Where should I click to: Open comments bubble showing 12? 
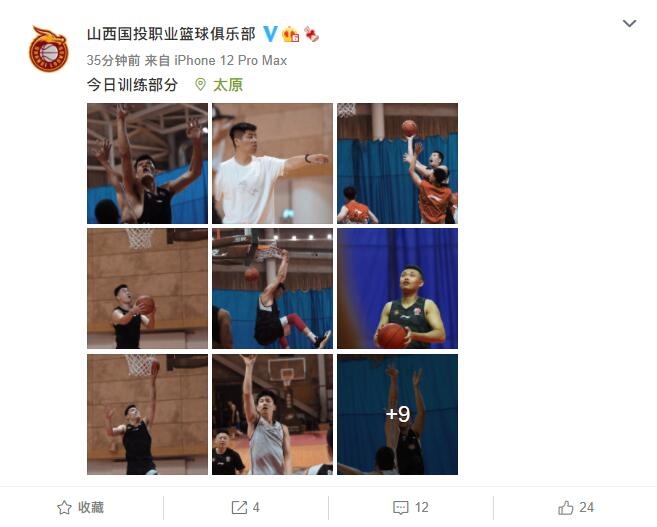(x=411, y=508)
